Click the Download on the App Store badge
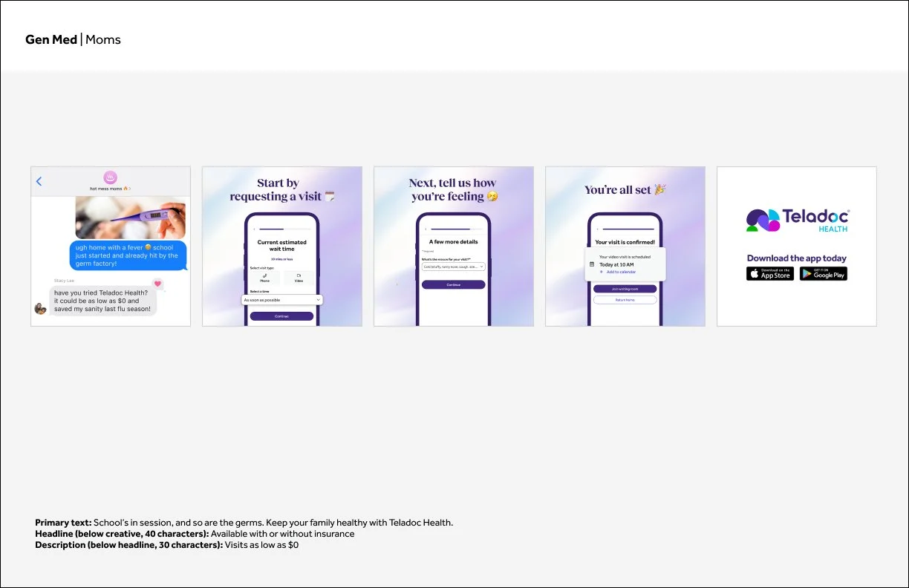Screen dimensions: 909x588 (770, 274)
